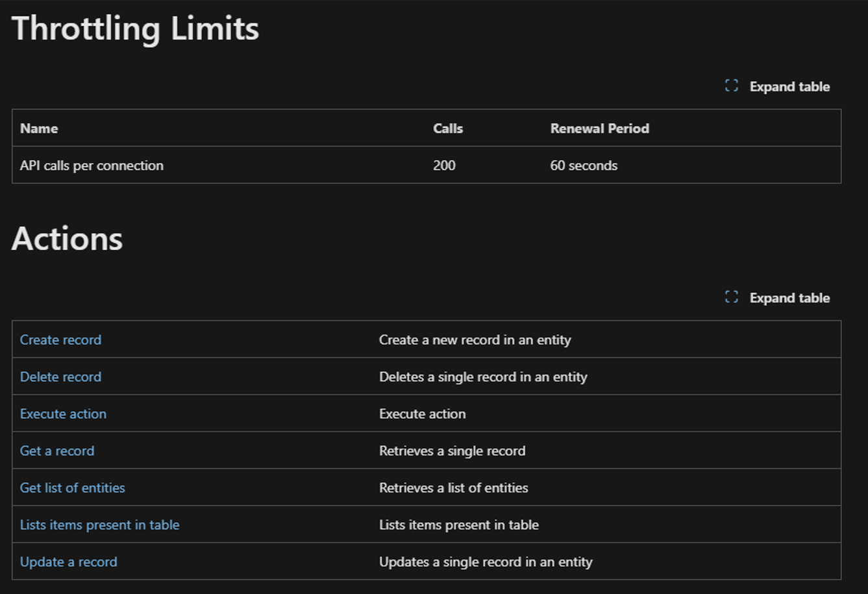Screen dimensions: 868x594
Task: Open the Get a record action page
Action: (x=56, y=451)
